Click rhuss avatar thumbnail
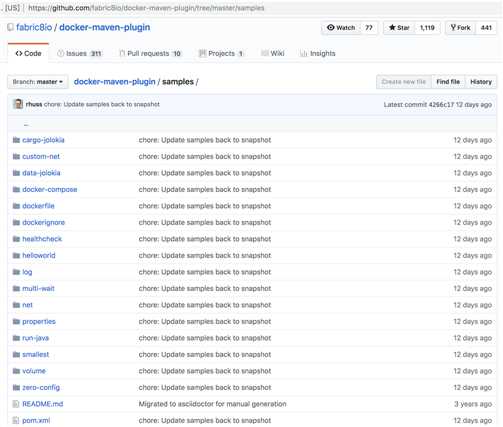Viewport: 503px width, 427px height. coord(18,104)
